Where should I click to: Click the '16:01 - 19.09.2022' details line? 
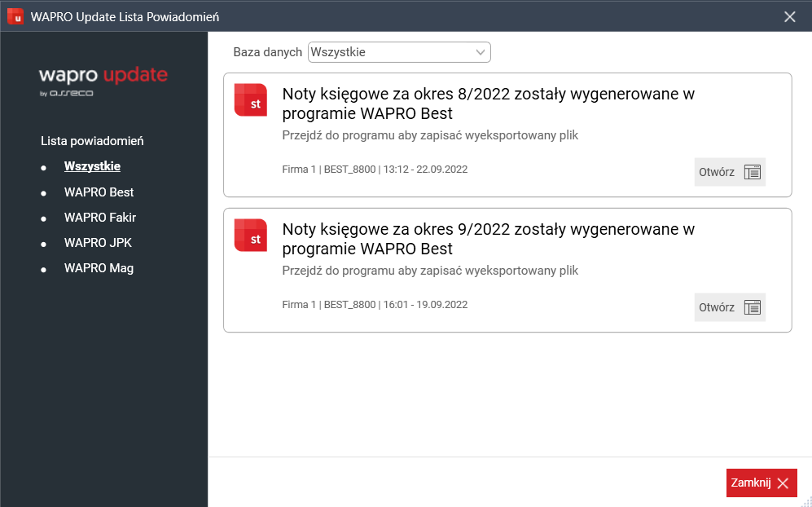375,305
